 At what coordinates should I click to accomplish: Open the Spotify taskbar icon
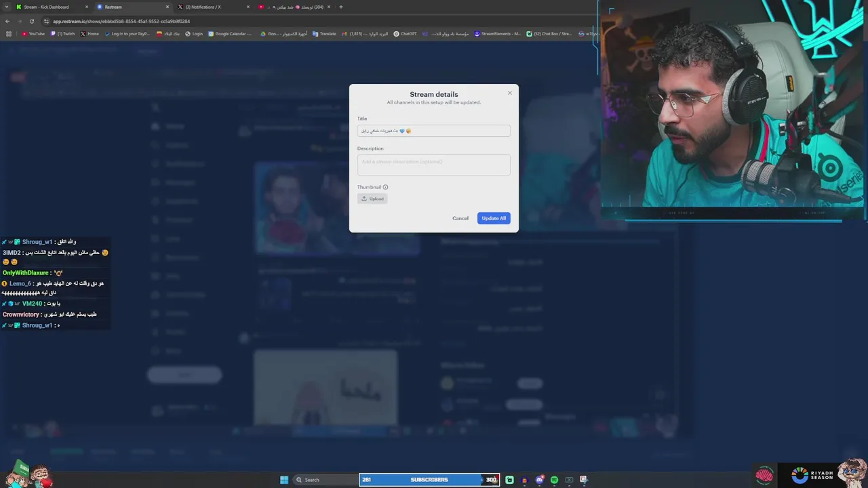pyautogui.click(x=554, y=480)
